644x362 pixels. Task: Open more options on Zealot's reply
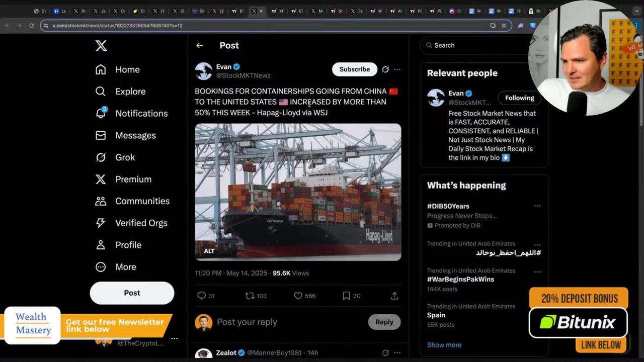point(397,353)
